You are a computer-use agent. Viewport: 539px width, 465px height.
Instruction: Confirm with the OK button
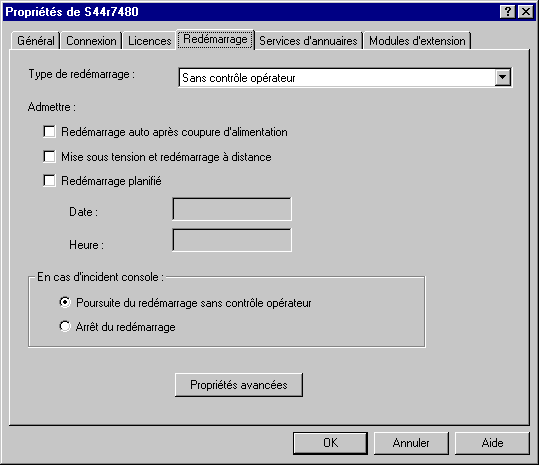330,443
